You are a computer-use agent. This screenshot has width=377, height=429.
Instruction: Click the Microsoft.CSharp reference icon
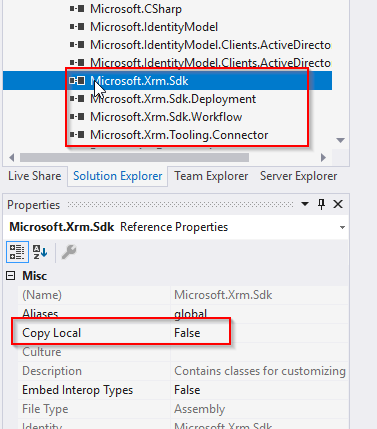77,9
